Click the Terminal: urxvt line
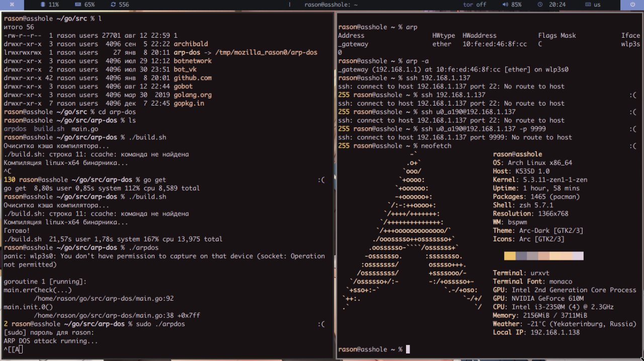 521,273
